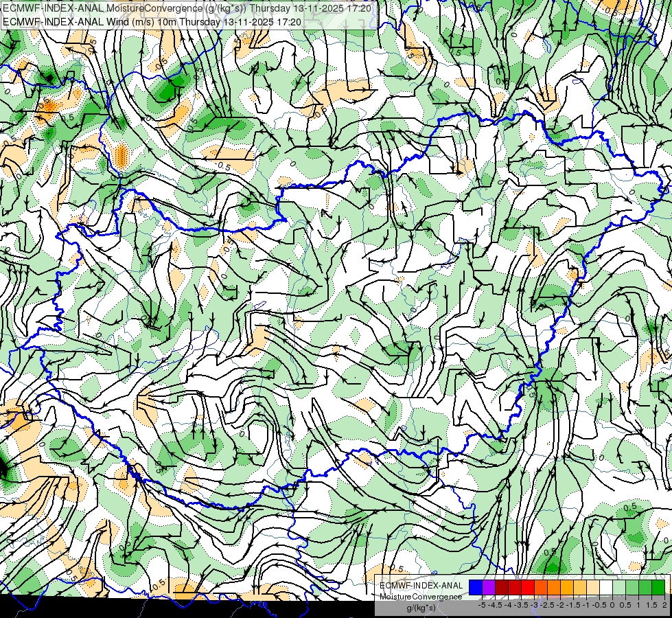Click the legend text MoistureConvergence
This screenshot has height=618, width=672.
[421, 597]
